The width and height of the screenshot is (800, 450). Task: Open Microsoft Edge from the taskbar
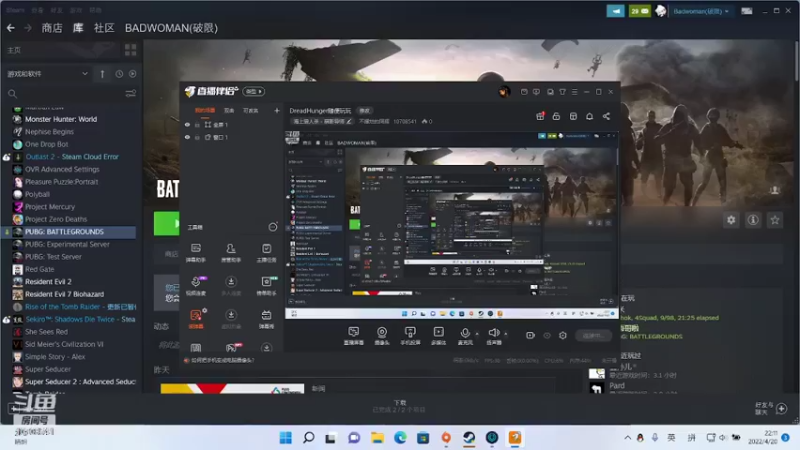[401, 438]
